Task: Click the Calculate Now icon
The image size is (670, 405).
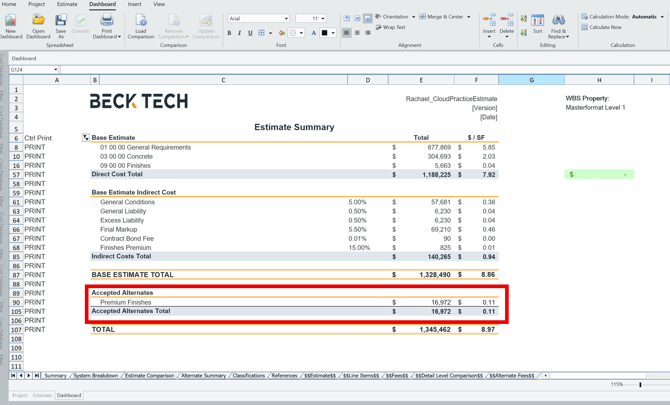Action: 585,27
